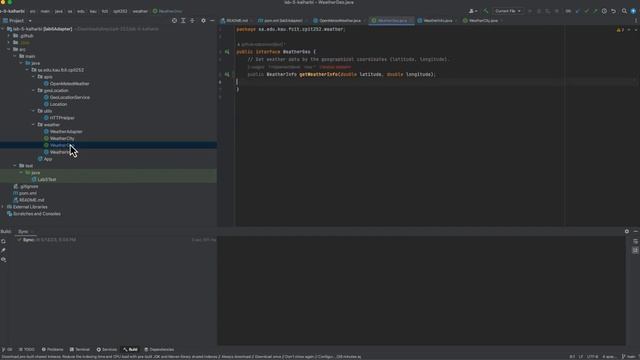Collapse the utils package

[33, 111]
